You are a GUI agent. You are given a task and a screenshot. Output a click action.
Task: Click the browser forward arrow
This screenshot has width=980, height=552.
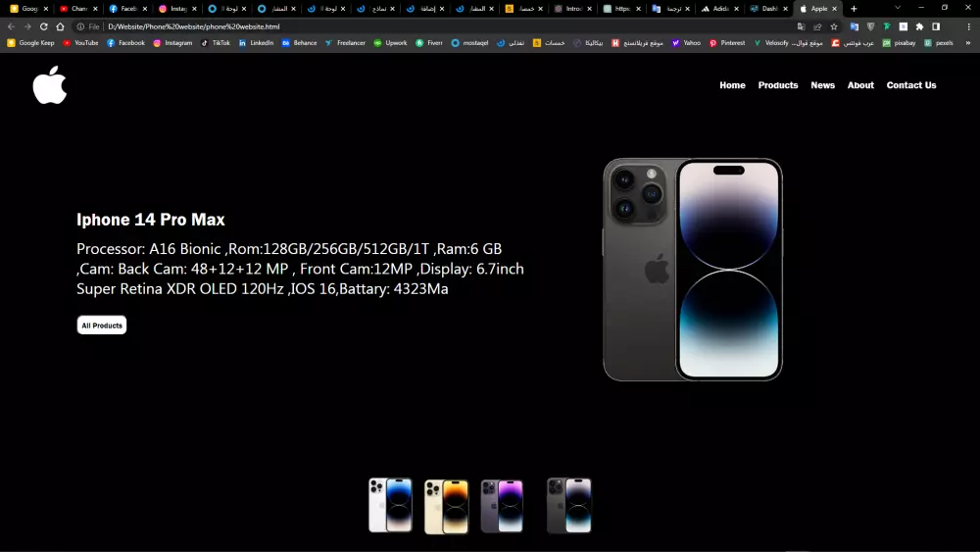tap(27, 26)
